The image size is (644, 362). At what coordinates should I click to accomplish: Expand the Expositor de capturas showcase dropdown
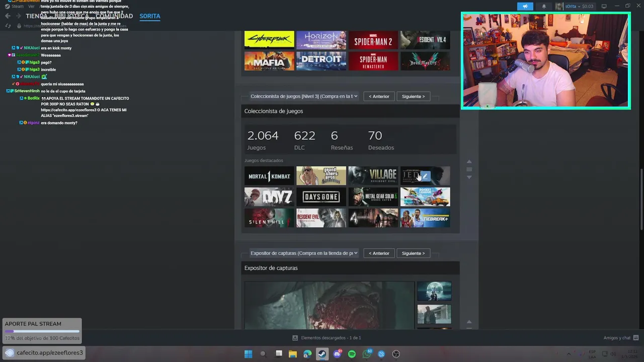(x=304, y=253)
